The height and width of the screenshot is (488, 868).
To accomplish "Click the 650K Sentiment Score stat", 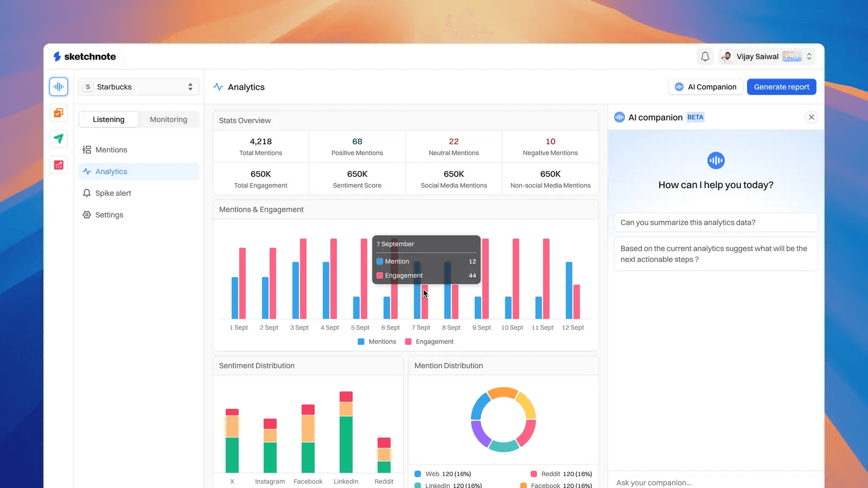I will [357, 179].
